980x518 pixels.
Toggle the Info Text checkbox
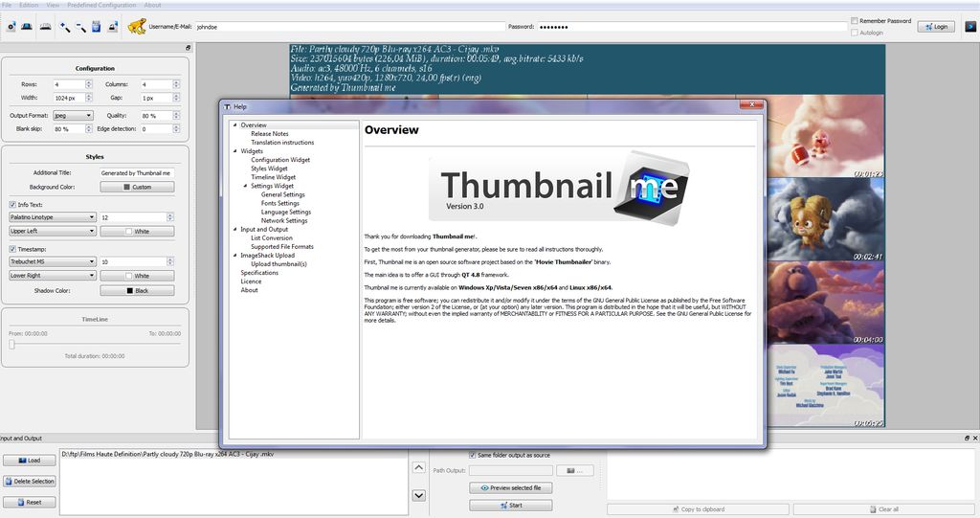12,205
